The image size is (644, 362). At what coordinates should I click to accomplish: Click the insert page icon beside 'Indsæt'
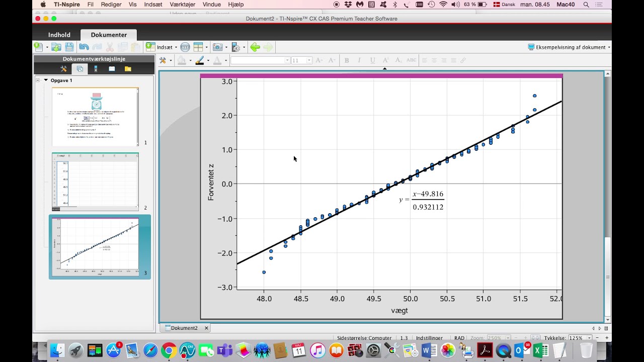click(150, 47)
